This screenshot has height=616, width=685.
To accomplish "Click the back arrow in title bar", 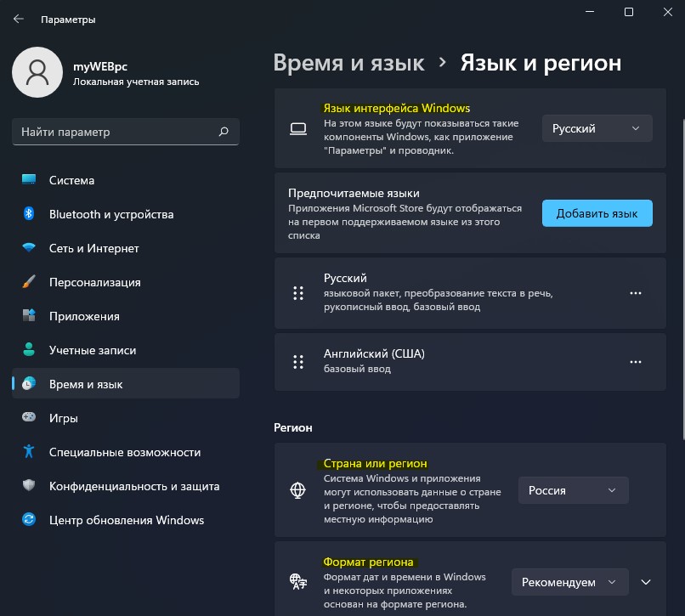I will [x=19, y=19].
